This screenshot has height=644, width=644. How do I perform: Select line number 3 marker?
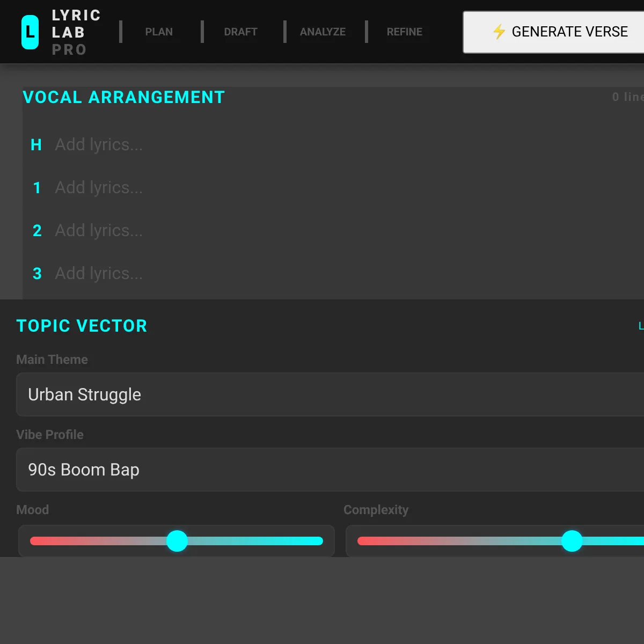[x=37, y=274]
